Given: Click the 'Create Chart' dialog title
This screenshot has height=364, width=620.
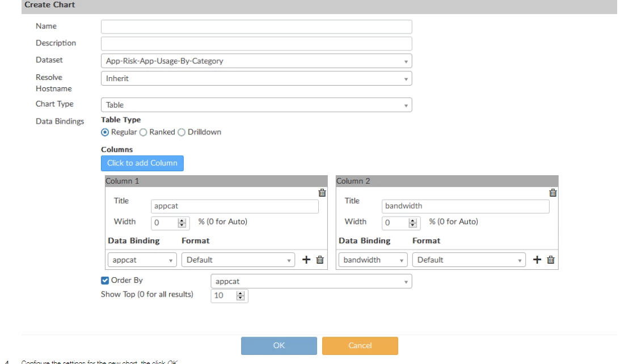Looking at the screenshot, I should 49,5.
